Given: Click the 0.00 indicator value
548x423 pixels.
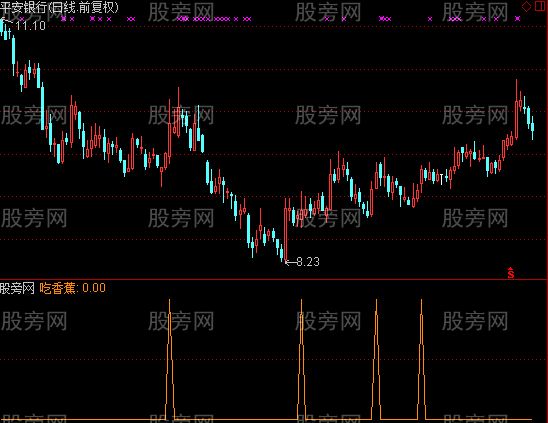Looking at the screenshot, I should [94, 288].
